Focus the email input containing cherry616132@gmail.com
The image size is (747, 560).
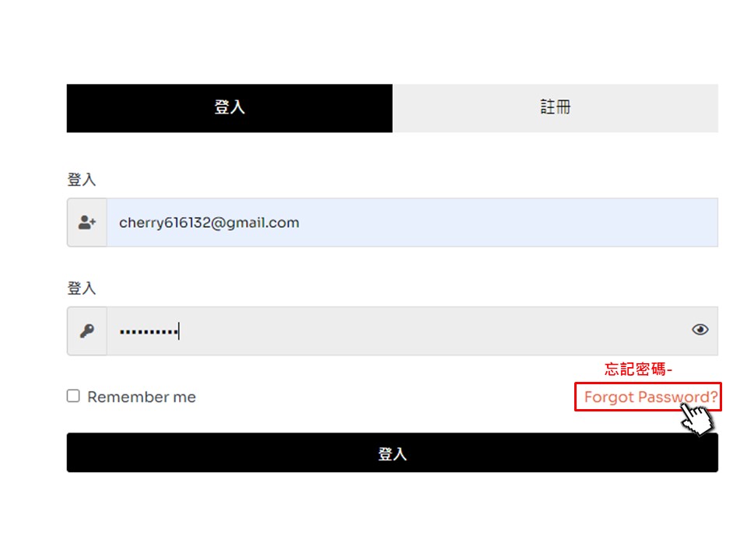tap(412, 222)
